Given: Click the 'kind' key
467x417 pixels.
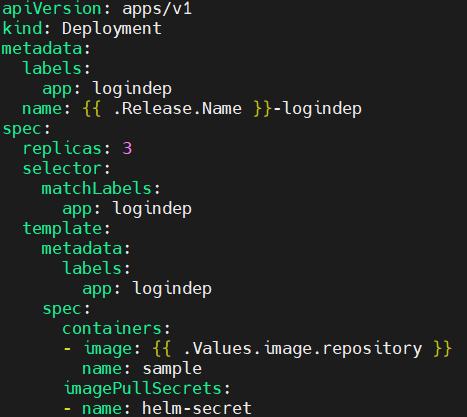Looking at the screenshot, I should click(22, 28).
